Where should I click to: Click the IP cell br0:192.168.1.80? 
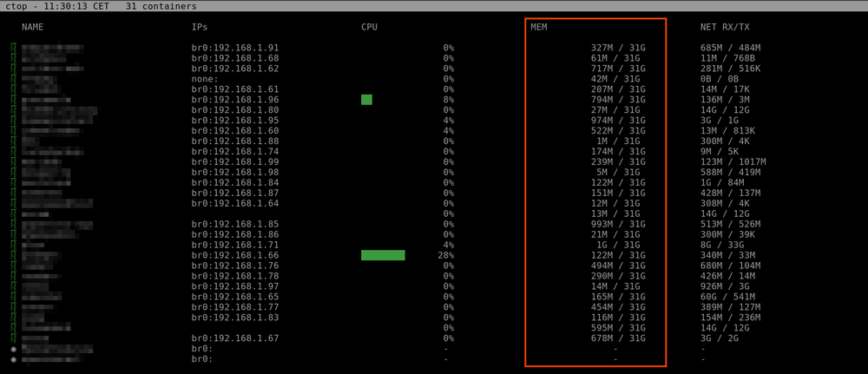[x=235, y=110]
